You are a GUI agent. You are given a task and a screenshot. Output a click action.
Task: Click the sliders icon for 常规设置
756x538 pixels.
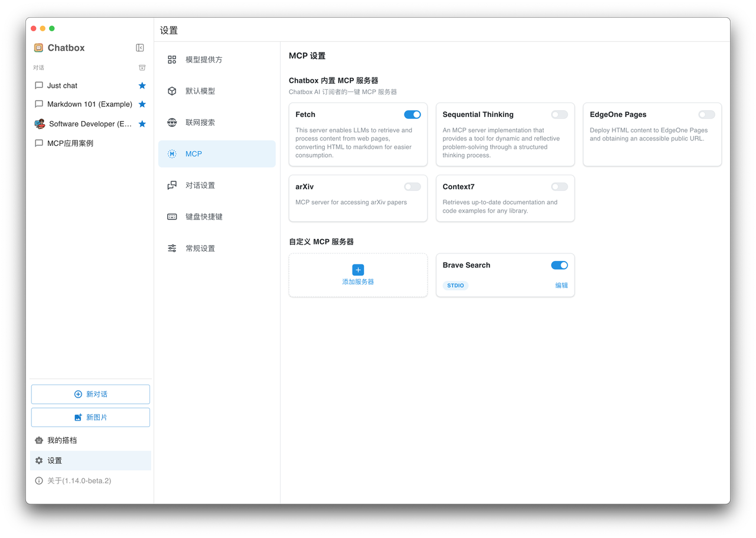coord(172,248)
